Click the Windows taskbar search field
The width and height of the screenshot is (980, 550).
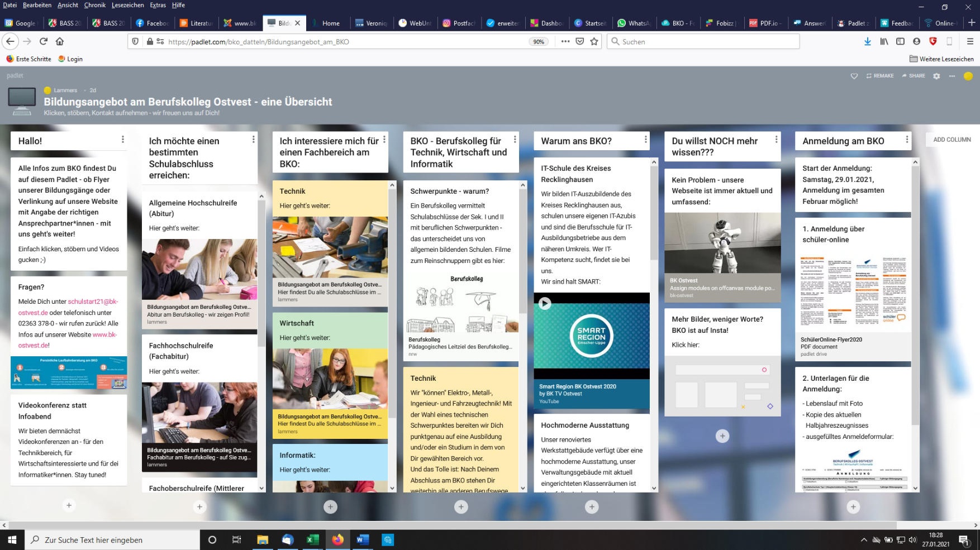[112, 539]
